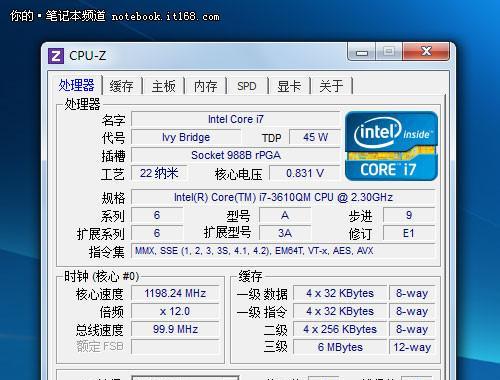
Task: Click the Intel Core i7 logo badge
Action: (391, 146)
